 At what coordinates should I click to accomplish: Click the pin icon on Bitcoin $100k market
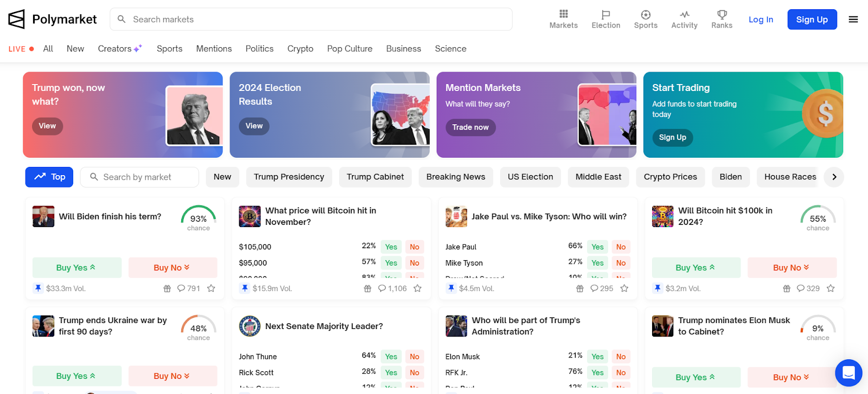tap(658, 288)
